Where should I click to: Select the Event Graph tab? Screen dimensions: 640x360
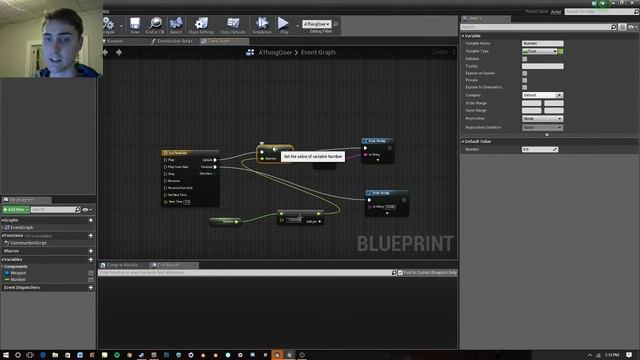(224, 41)
